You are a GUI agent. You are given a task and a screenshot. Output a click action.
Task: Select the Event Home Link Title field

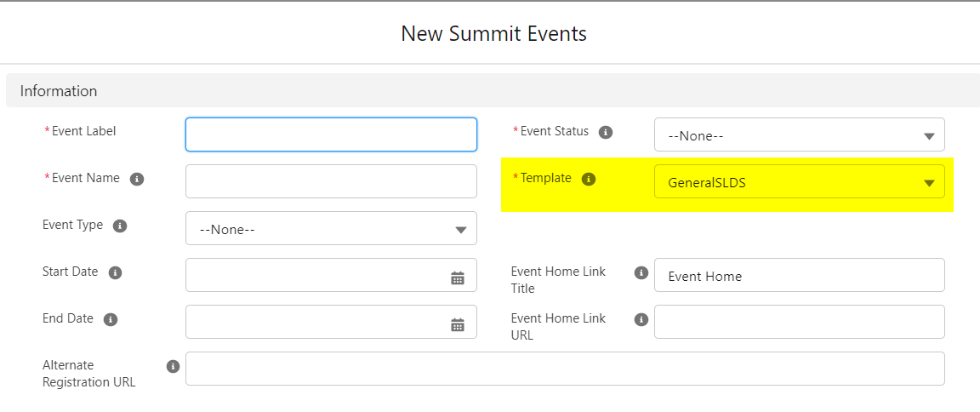click(800, 275)
